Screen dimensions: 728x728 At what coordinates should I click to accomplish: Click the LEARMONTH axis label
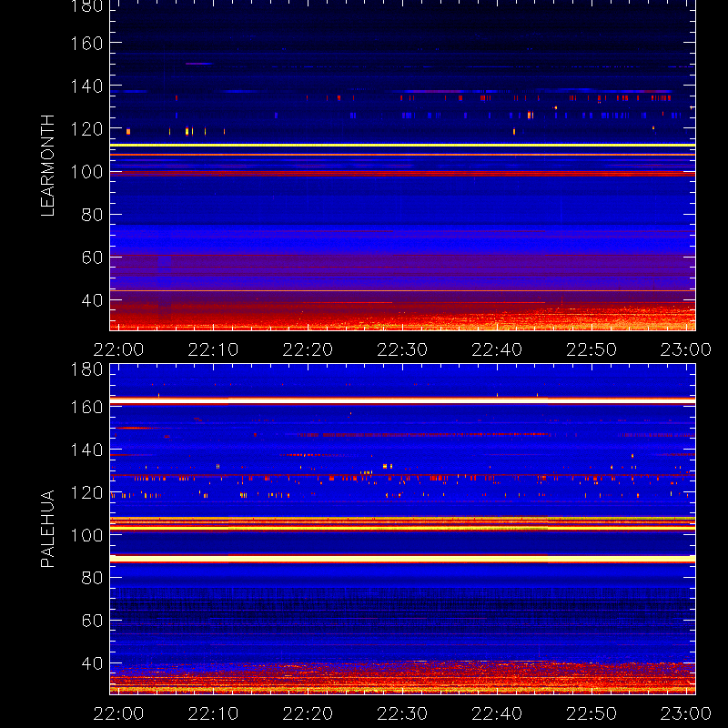(48, 166)
